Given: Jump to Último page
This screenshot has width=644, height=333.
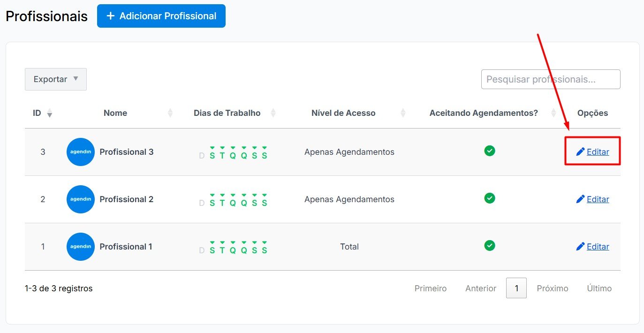Looking at the screenshot, I should tap(599, 288).
